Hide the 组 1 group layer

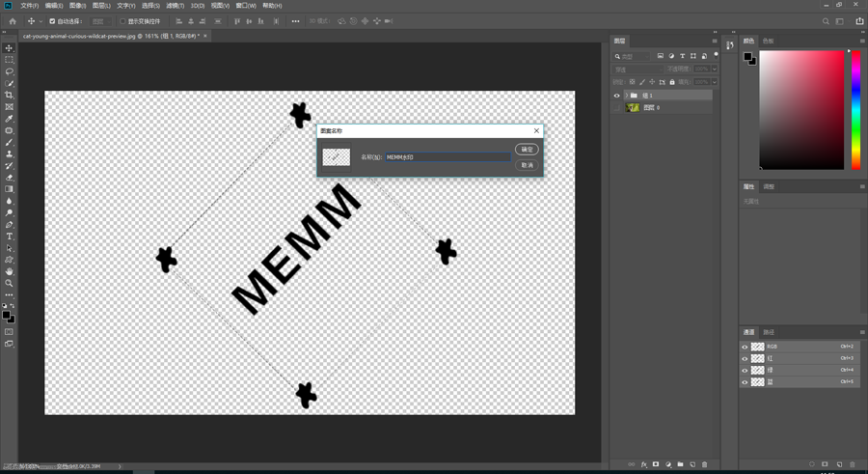(x=616, y=96)
